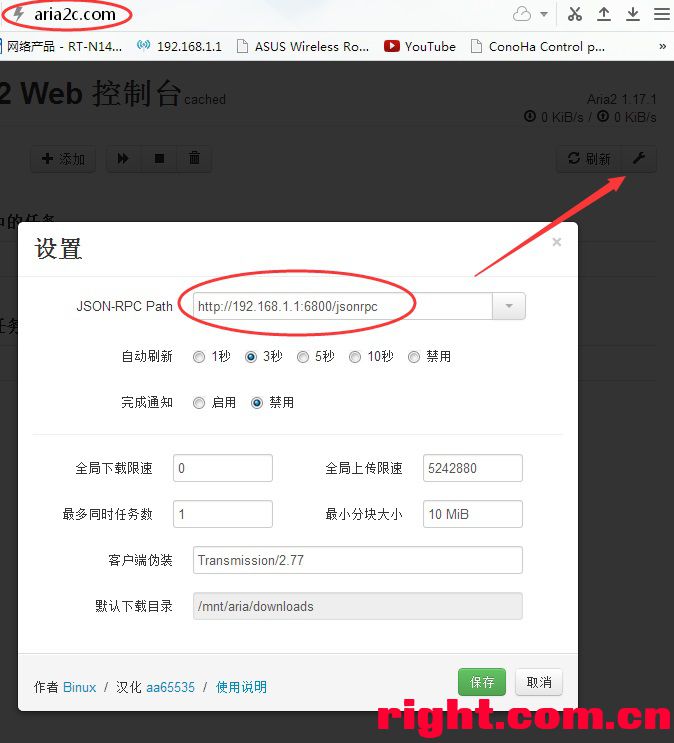The width and height of the screenshot is (674, 743).
Task: Enable completion notification with 启用 radio
Action: [x=199, y=403]
